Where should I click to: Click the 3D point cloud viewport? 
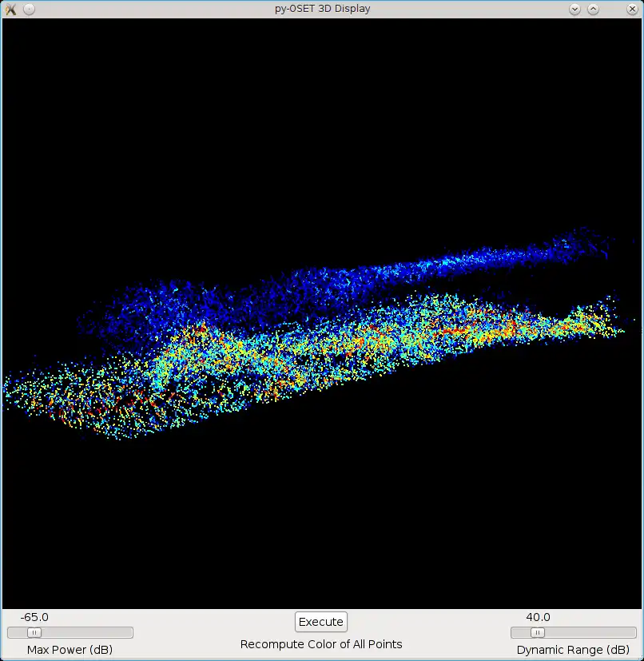322,313
